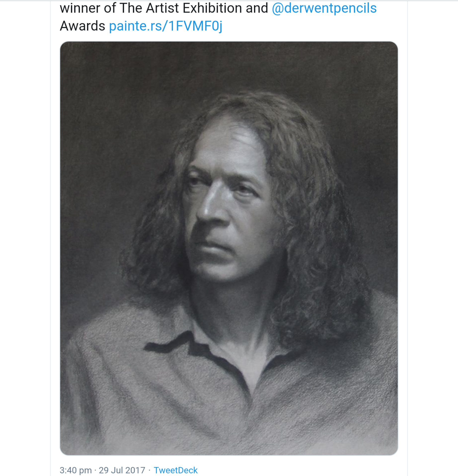The width and height of the screenshot is (458, 476).
Task: Open the @derwentpencils mention link
Action: tap(324, 8)
